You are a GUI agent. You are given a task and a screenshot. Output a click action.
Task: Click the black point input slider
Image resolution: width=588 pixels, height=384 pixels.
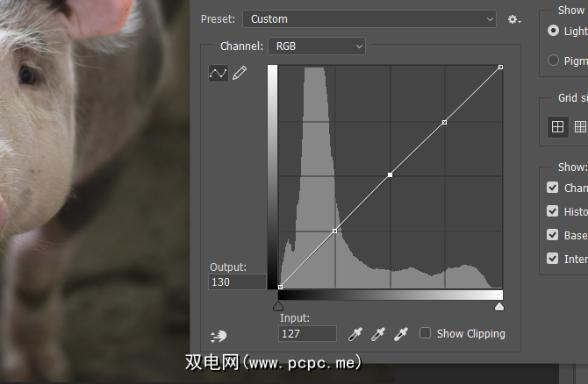(x=278, y=307)
